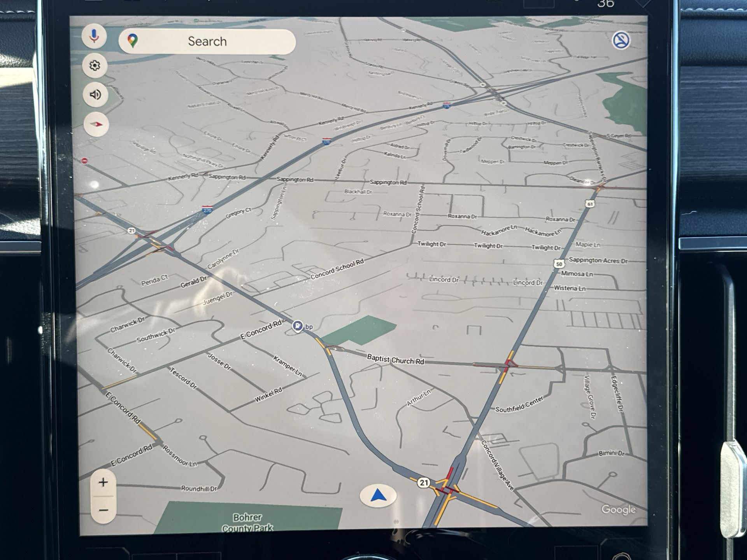Recenter map with blue arrow button
Viewport: 747px width, 560px height.
pos(378,496)
